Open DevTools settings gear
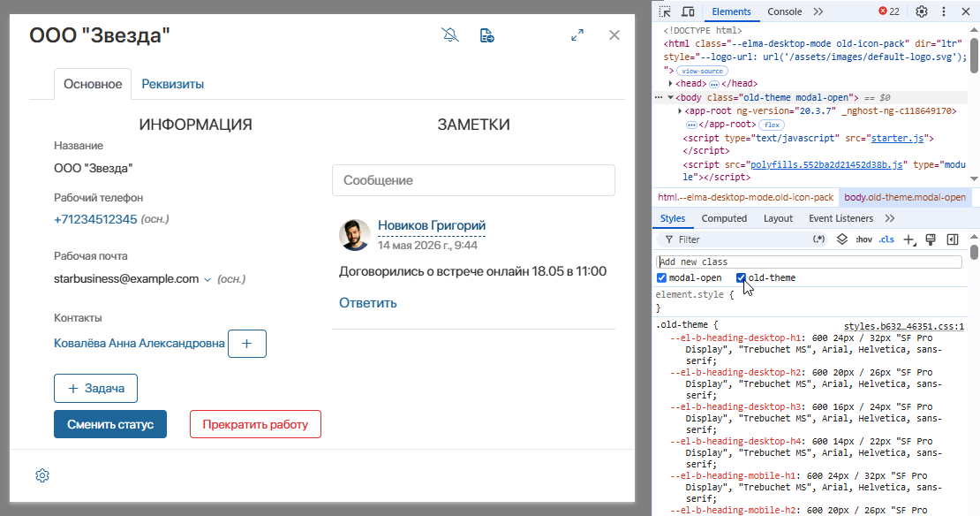This screenshot has height=516, width=980. 921,11
